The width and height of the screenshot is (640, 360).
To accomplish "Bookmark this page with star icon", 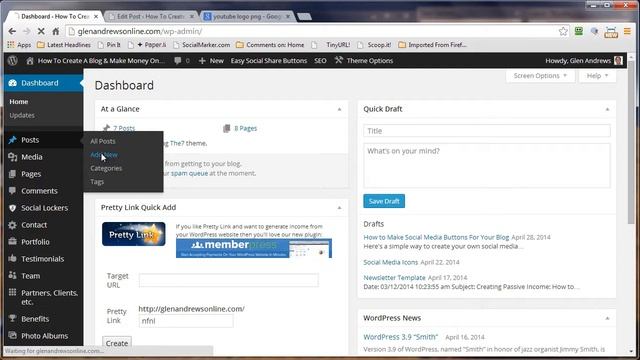I will coord(563,31).
